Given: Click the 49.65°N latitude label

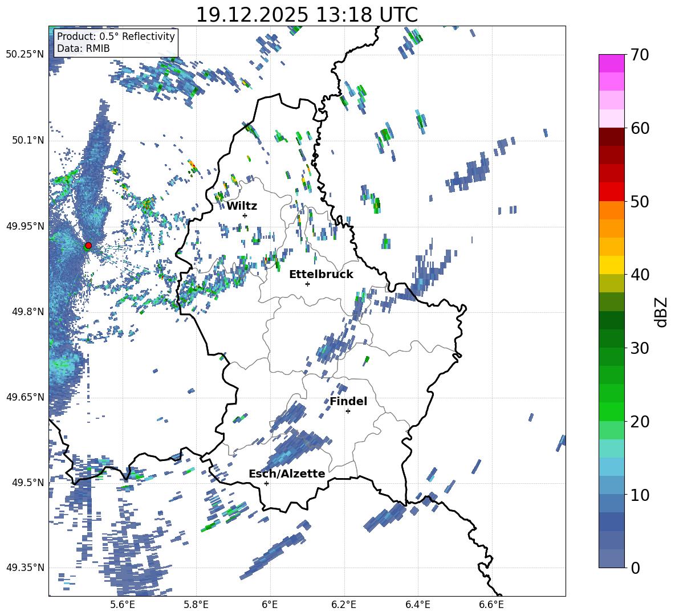Looking at the screenshot, I should [x=25, y=397].
